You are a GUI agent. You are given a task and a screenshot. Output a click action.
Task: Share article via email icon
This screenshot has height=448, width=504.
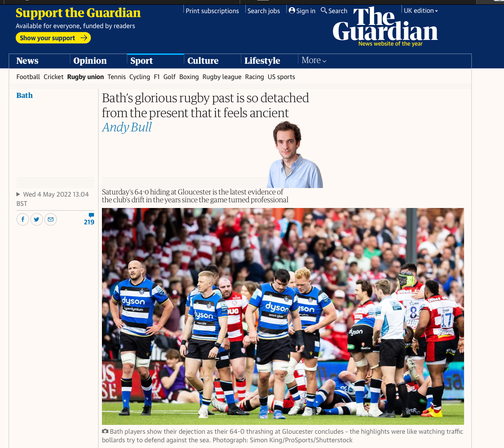(51, 219)
